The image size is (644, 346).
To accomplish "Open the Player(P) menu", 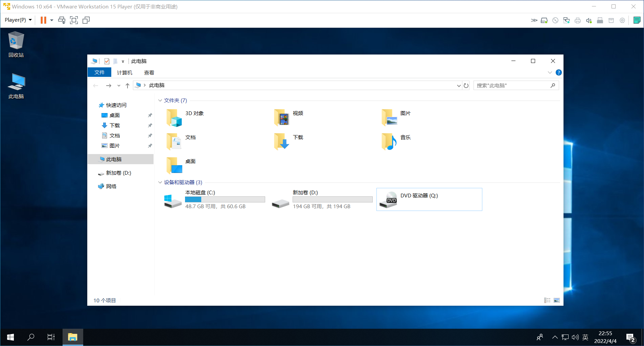I will (18, 20).
